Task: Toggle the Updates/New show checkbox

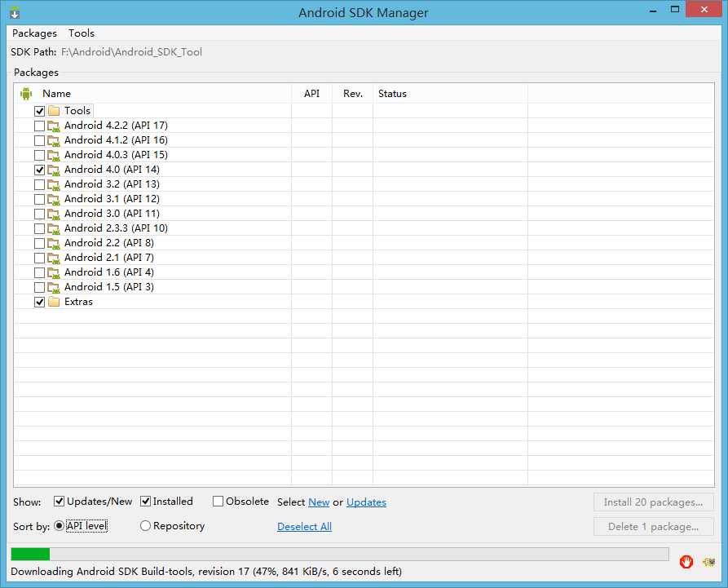Action: click(59, 502)
